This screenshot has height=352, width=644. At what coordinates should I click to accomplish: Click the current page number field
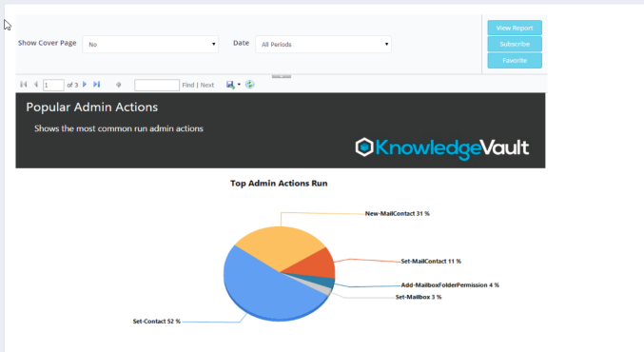coord(53,85)
